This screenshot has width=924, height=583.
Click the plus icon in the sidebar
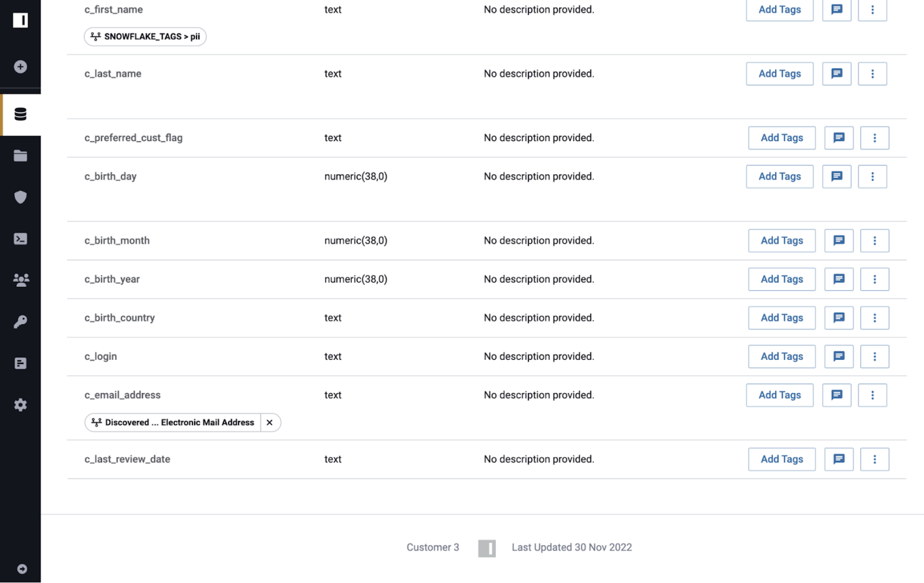(20, 67)
